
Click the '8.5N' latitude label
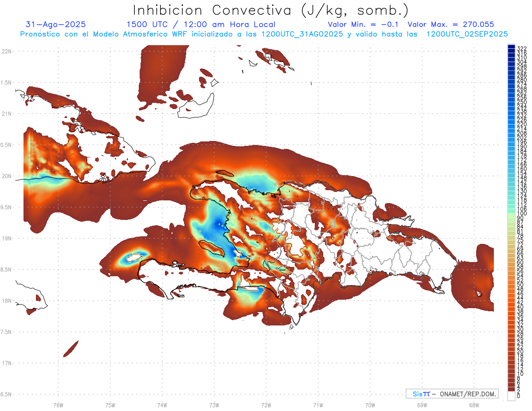click(x=6, y=270)
